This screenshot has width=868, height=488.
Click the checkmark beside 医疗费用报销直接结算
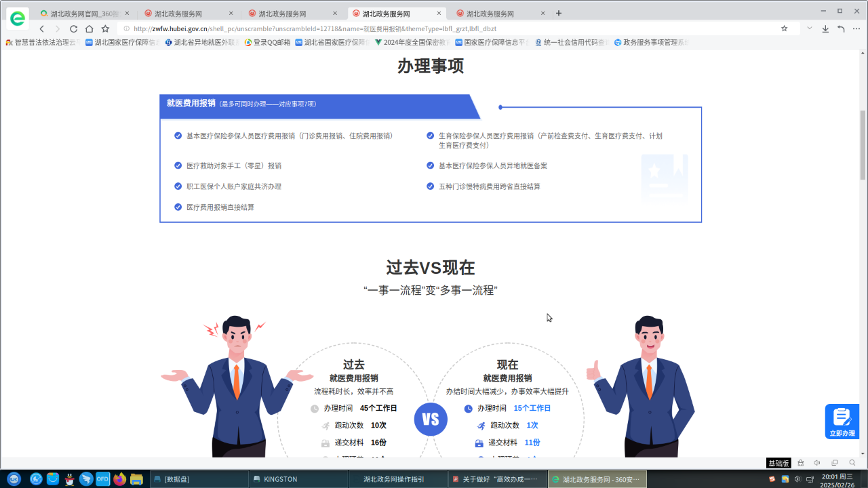(178, 207)
